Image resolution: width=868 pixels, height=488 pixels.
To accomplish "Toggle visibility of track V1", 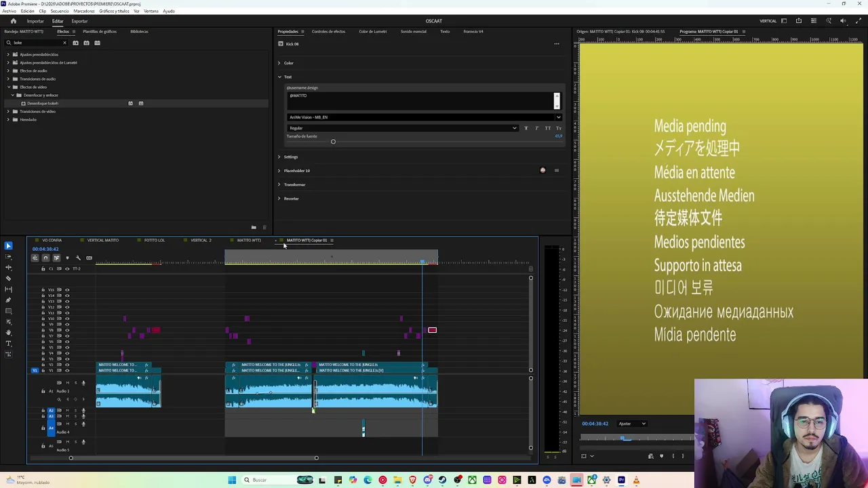I will pyautogui.click(x=67, y=371).
